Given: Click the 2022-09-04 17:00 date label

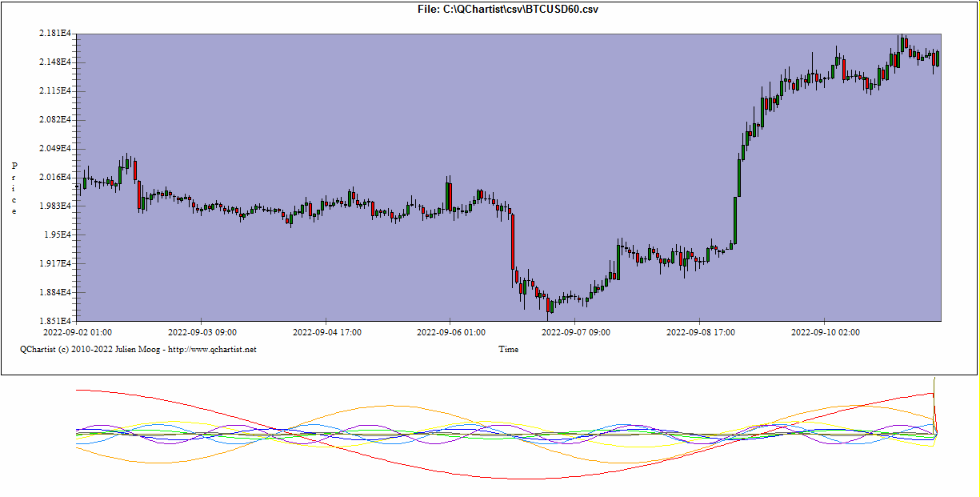Looking at the screenshot, I should (326, 331).
